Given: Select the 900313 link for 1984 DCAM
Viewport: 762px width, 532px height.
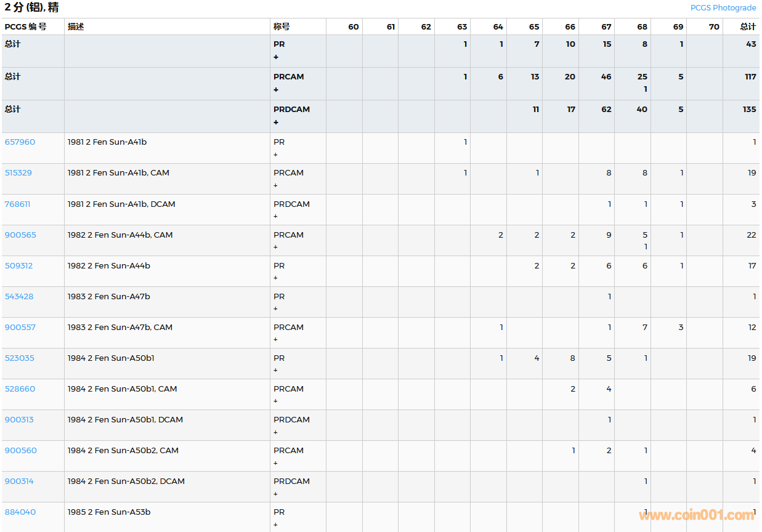Looking at the screenshot, I should coord(19,419).
